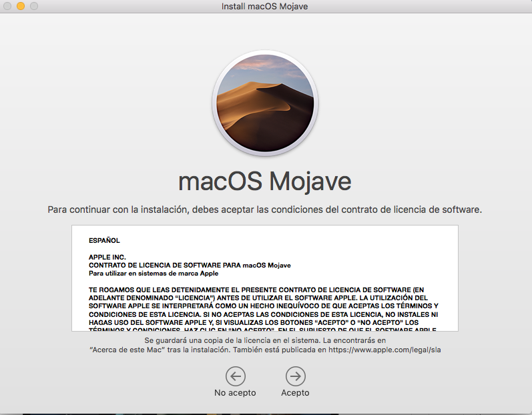
Task: Click the yellow minimize window button
Action: [x=21, y=6]
